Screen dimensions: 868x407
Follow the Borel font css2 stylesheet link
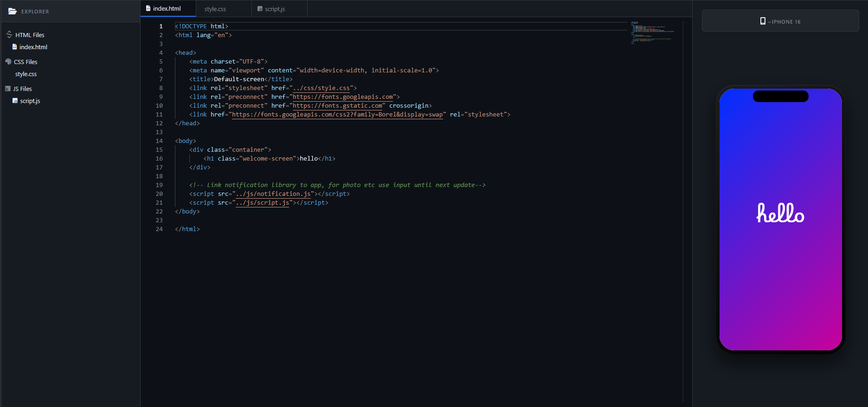[337, 114]
